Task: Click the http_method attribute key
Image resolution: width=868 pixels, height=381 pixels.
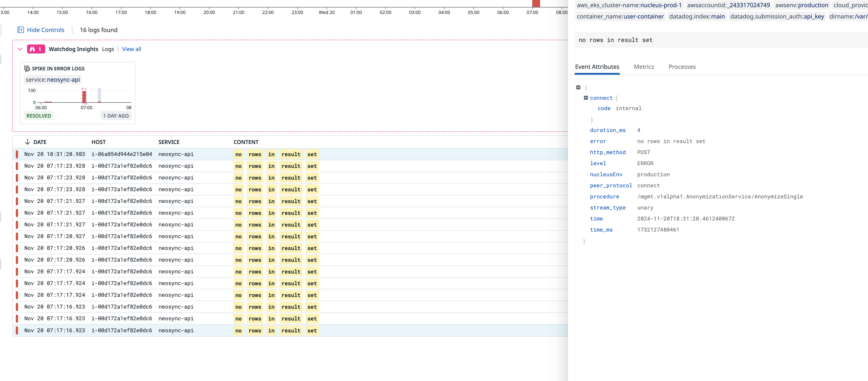Action: click(x=608, y=153)
